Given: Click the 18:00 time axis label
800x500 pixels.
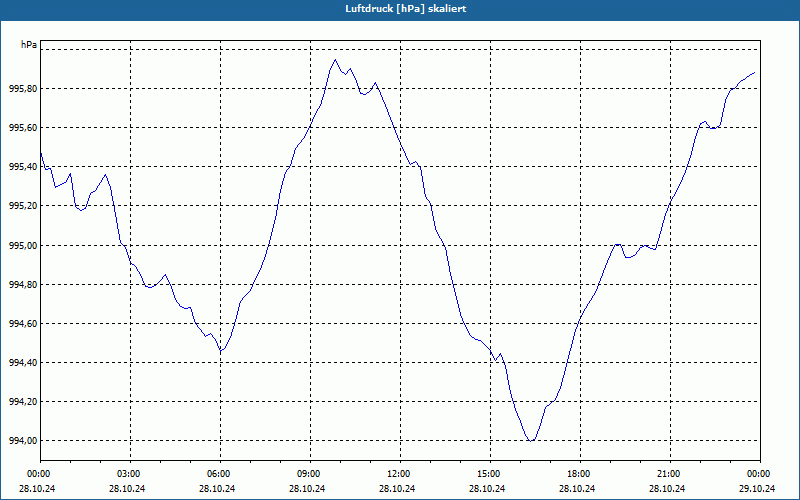Looking at the screenshot, I should tap(581, 474).
